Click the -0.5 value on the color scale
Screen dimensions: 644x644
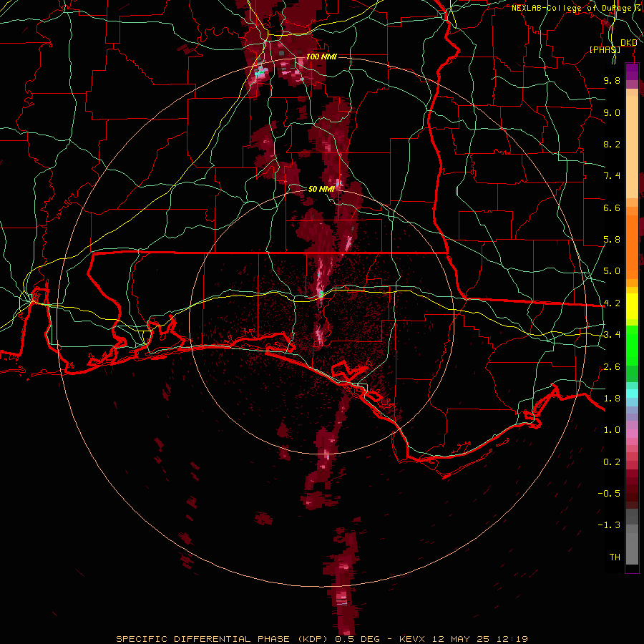click(609, 494)
